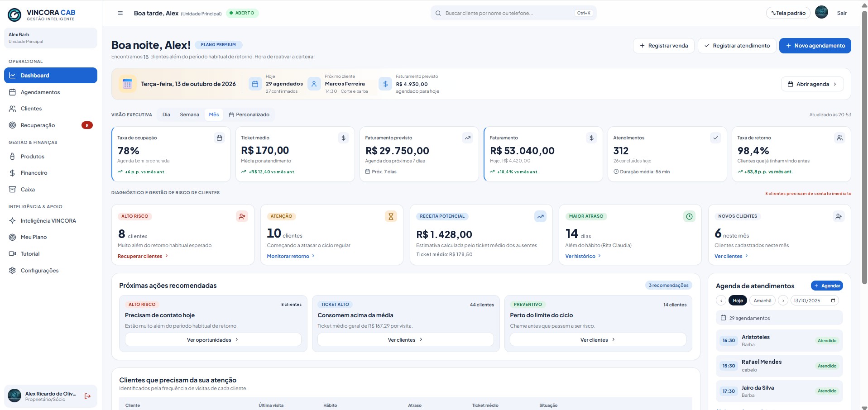The image size is (868, 410).
Task: Follow the Recuperar clientes link
Action: (x=143, y=256)
